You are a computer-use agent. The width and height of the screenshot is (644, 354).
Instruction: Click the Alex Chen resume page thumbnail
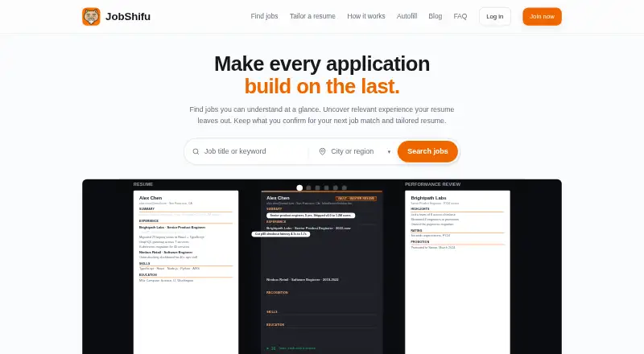(x=186, y=272)
